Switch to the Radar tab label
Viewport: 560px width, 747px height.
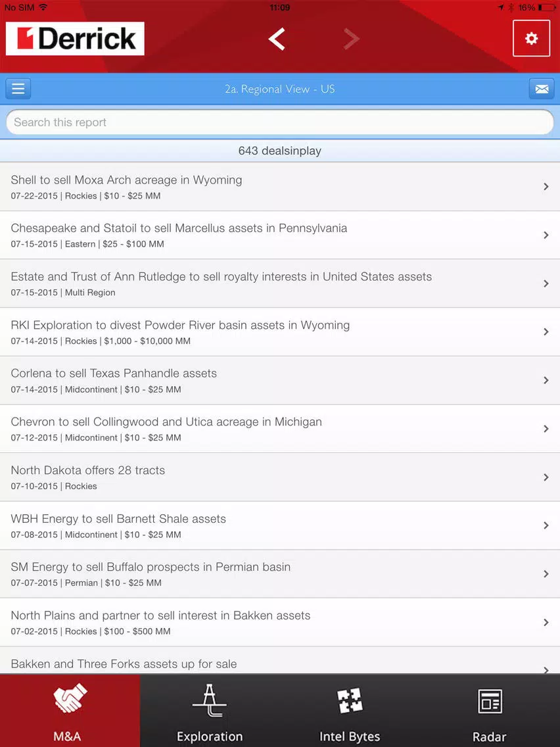(490, 736)
